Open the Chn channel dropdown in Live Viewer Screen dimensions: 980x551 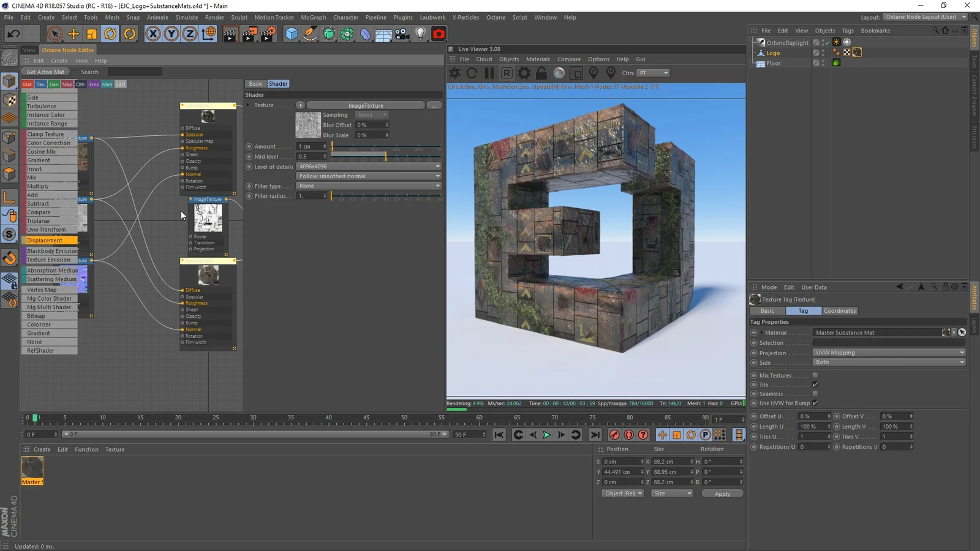click(x=652, y=73)
